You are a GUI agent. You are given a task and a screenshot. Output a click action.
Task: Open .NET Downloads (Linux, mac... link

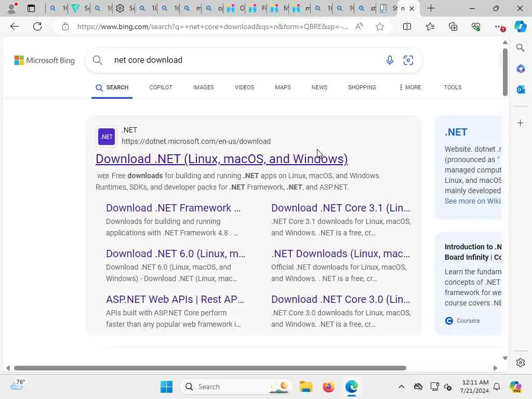tap(340, 254)
